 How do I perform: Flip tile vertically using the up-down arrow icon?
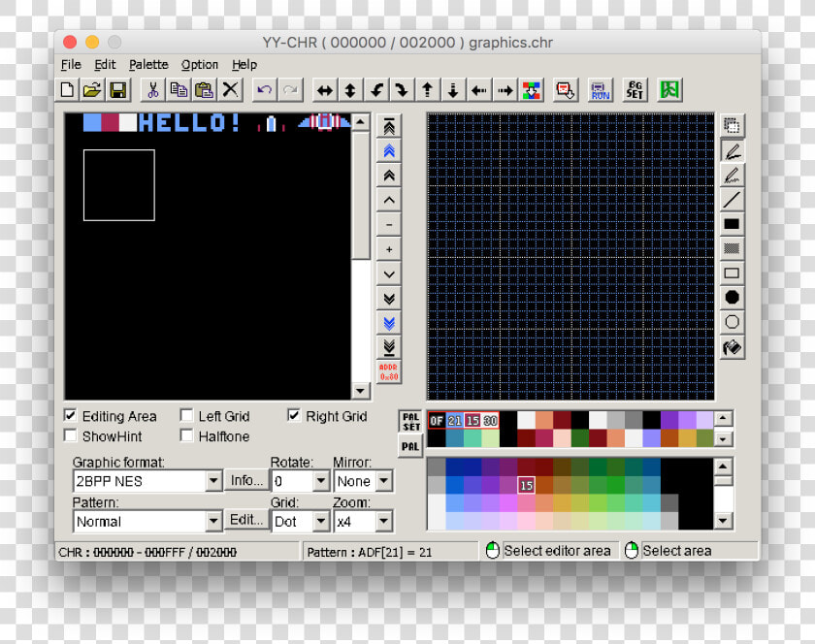point(350,90)
